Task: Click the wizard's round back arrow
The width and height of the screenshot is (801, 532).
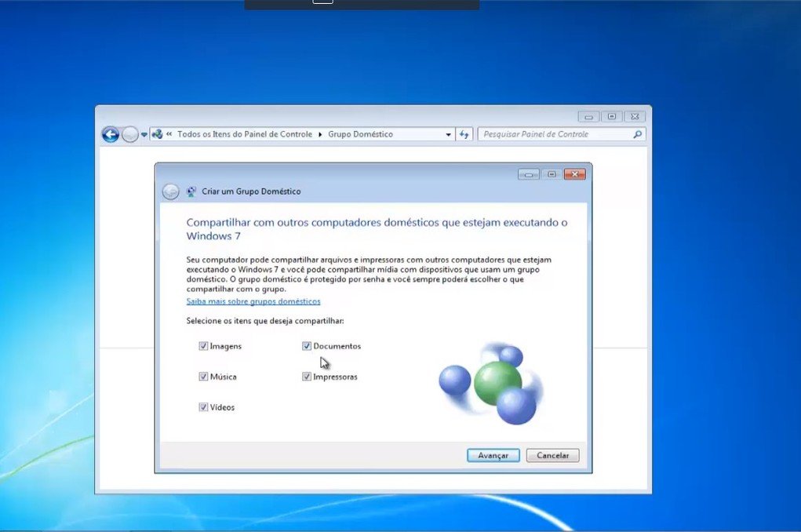Action: (170, 191)
